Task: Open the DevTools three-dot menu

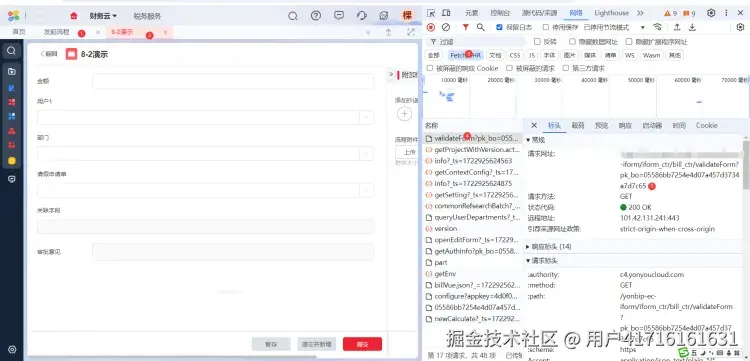Action: (727, 13)
